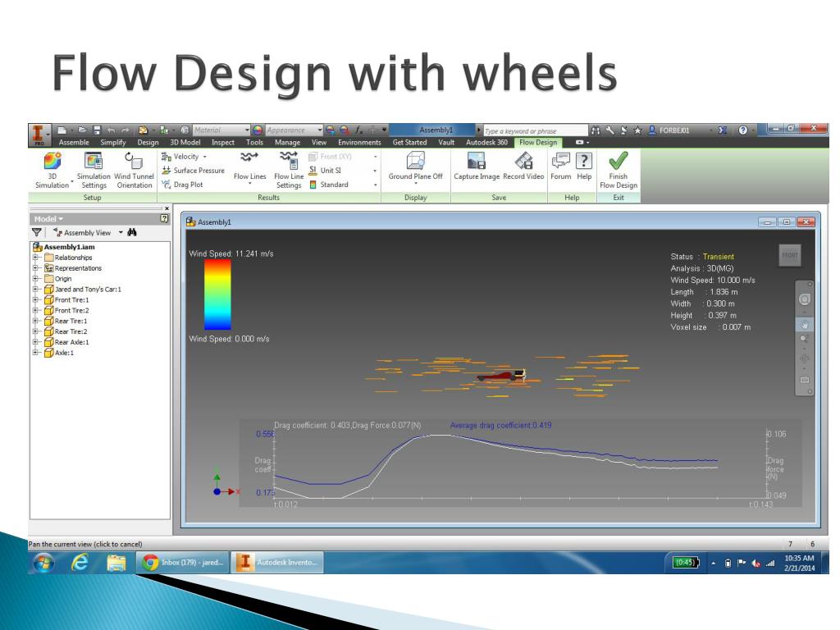
Task: Click the Open file icon in quick access toolbar
Action: coord(82,130)
